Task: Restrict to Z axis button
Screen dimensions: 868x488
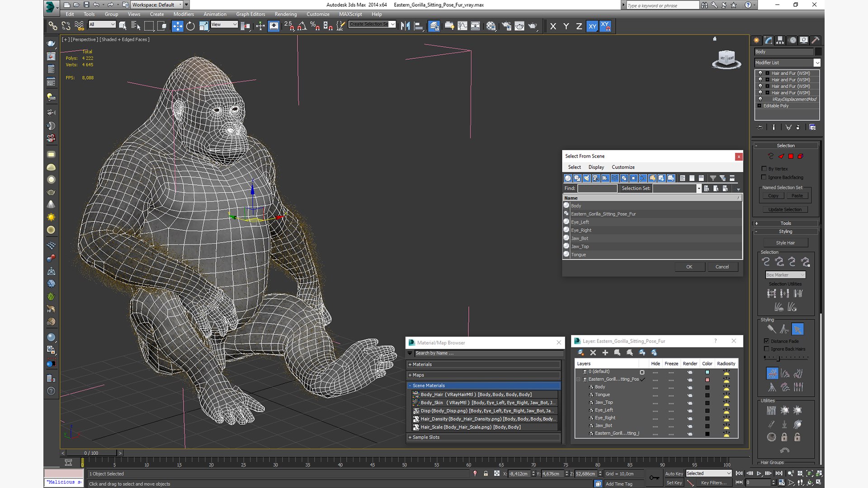Action: tap(579, 26)
